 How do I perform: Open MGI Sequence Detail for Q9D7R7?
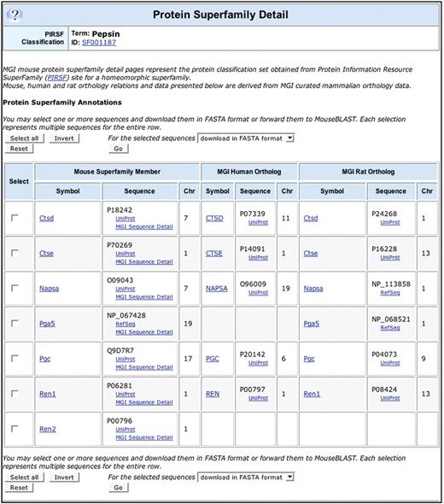[144, 367]
